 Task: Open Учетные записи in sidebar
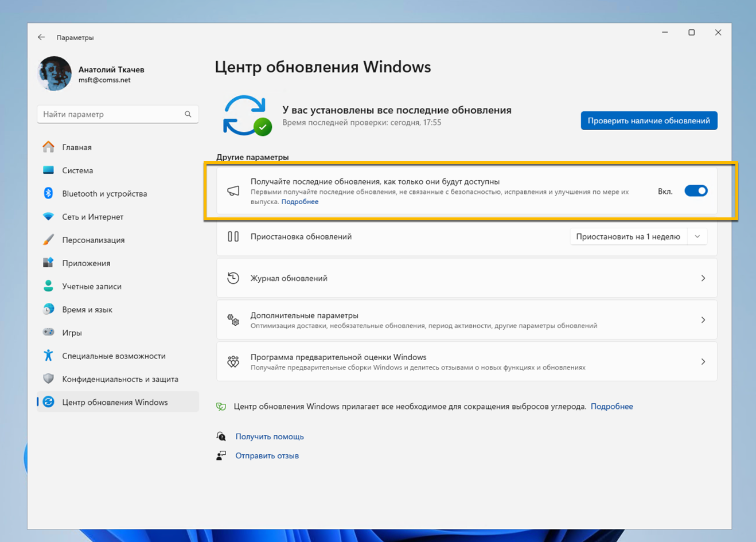coord(118,286)
